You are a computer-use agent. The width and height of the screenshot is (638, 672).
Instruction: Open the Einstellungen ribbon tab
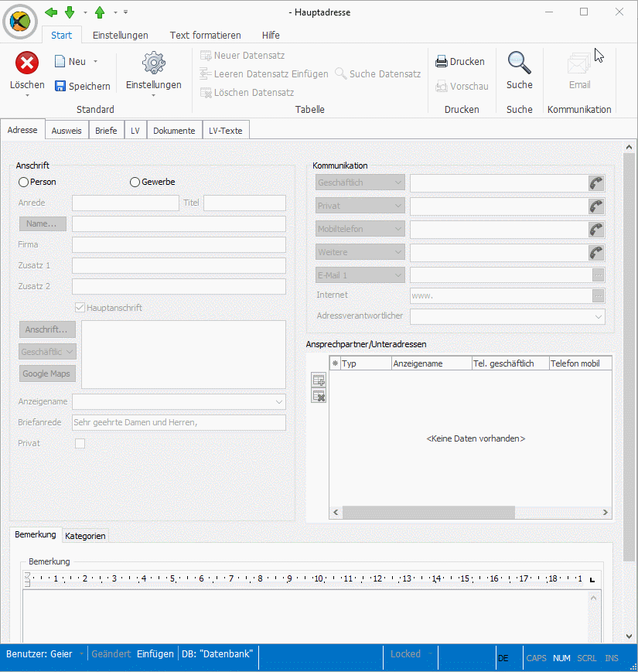coord(121,35)
